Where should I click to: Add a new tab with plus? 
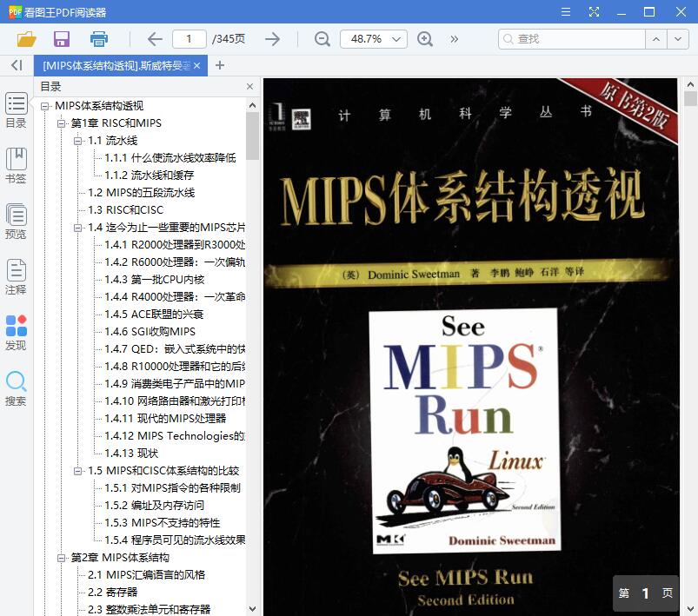click(219, 65)
